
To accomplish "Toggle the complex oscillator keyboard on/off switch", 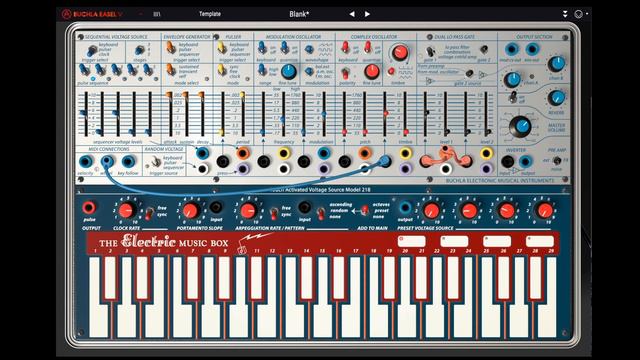I will point(345,47).
